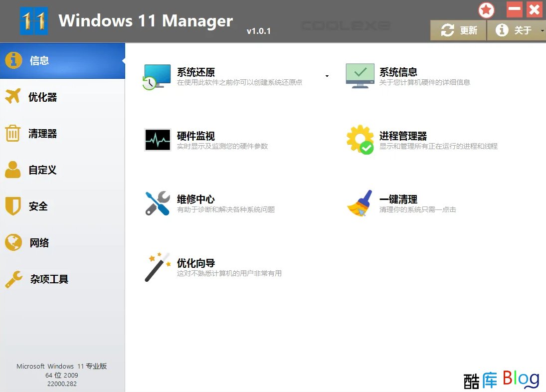Click description 实时显示及监测您的硬件参数

(x=222, y=146)
